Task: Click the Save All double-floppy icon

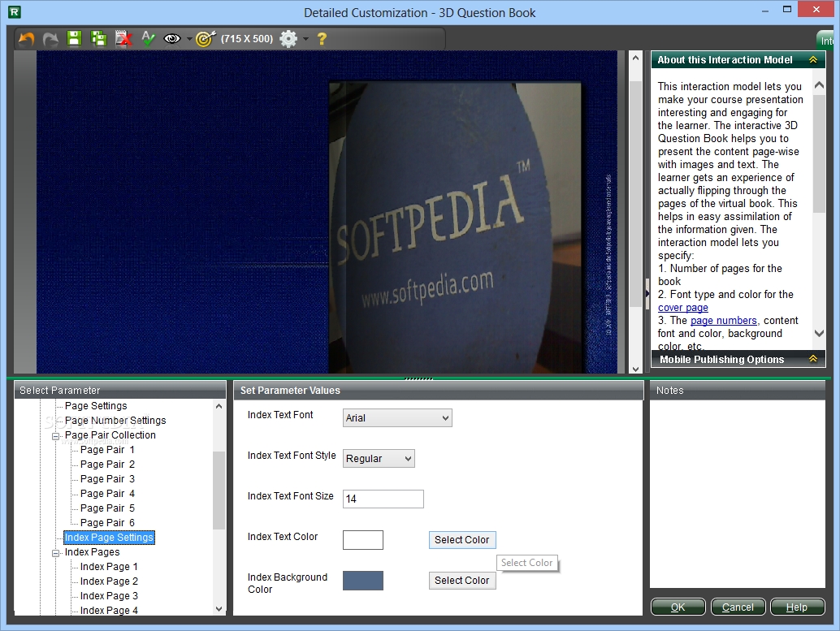Action: click(x=98, y=38)
